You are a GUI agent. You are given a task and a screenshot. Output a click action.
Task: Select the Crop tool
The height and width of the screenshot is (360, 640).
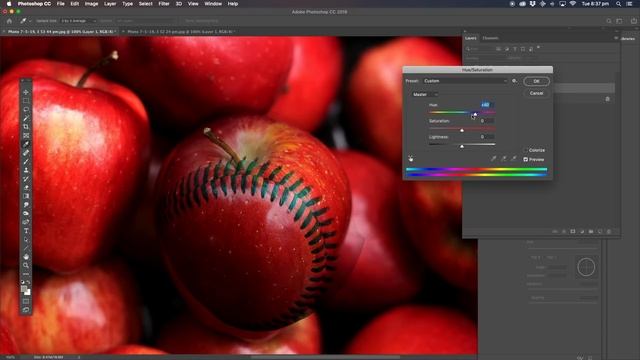point(26,127)
